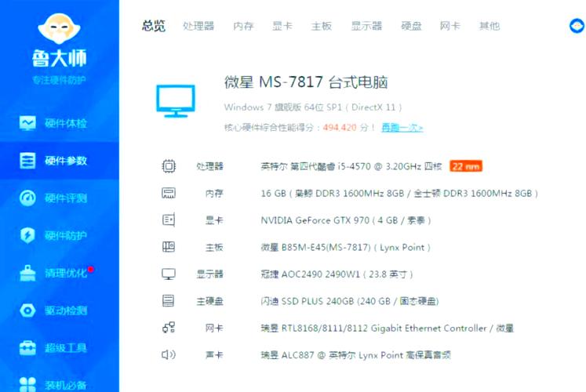Click the NVIDIA GeForce GTX 970 text
Screen dimensions: 586x392
click(346, 220)
